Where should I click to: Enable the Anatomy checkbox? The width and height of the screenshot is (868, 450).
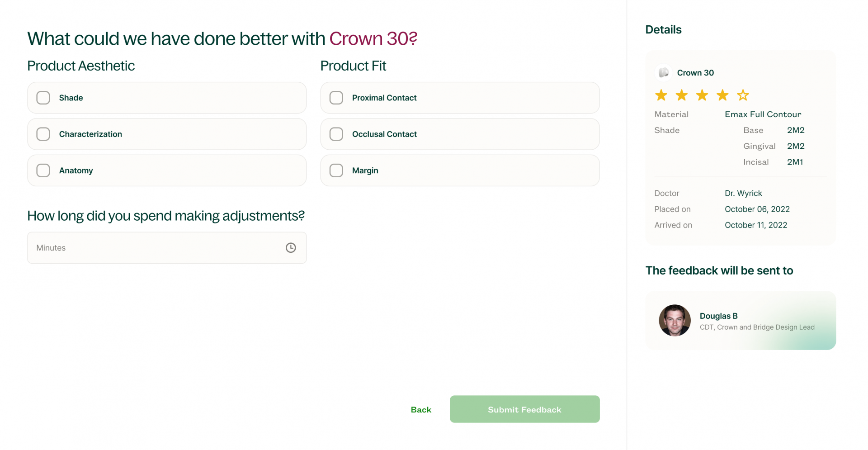tap(43, 171)
